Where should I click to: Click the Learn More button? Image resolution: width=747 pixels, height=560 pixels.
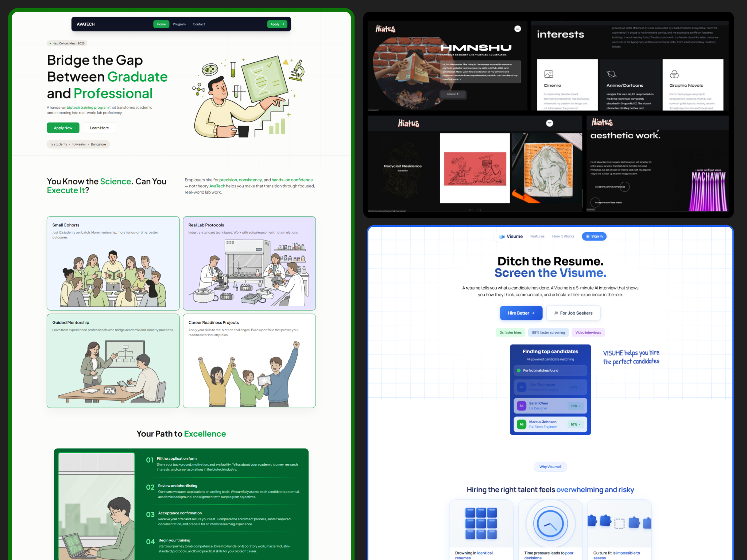pyautogui.click(x=100, y=128)
